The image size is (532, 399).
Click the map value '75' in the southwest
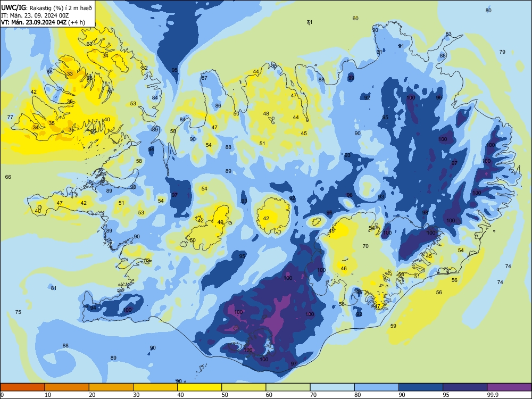(x=18, y=312)
